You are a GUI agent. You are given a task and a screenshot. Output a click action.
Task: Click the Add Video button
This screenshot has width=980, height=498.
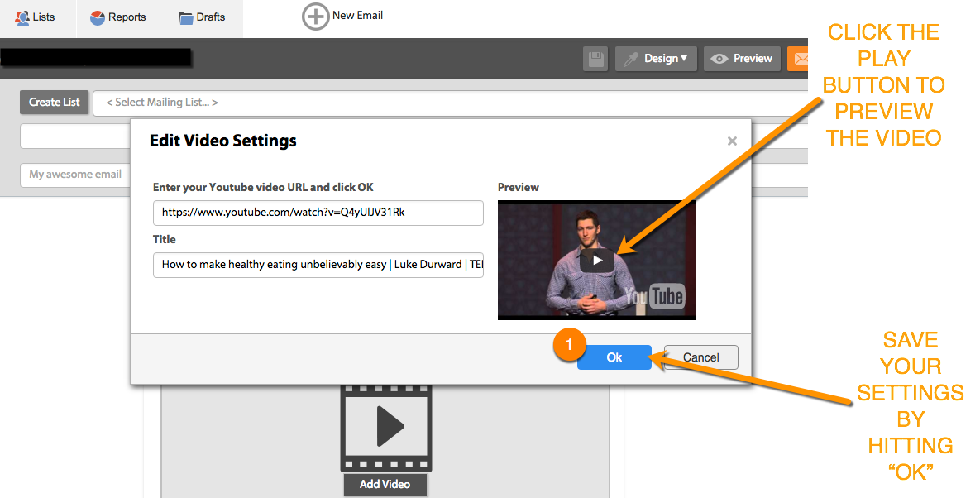(x=385, y=484)
